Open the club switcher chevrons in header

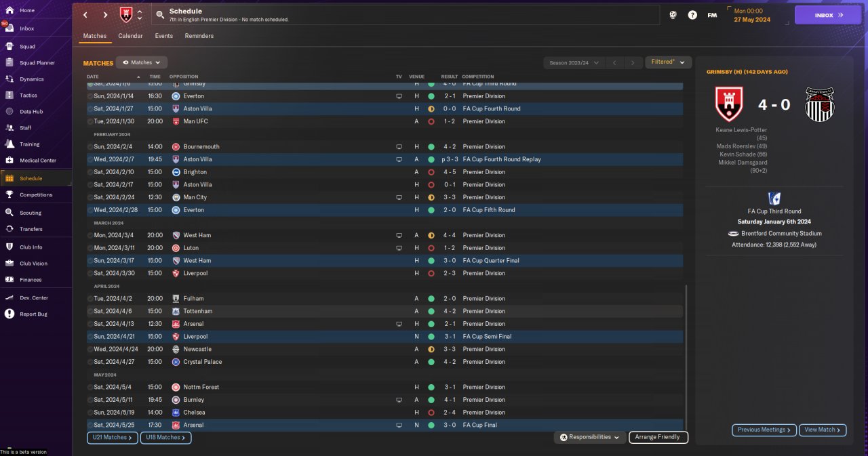(140, 15)
